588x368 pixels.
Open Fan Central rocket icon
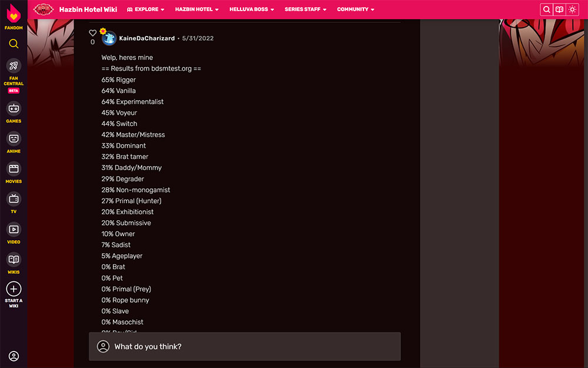pyautogui.click(x=14, y=66)
